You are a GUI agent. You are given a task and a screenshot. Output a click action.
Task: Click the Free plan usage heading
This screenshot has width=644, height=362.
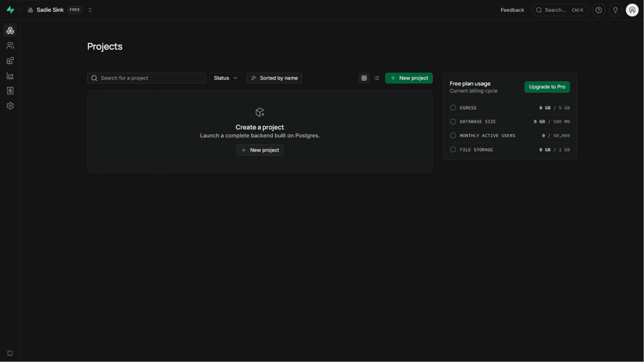point(470,84)
